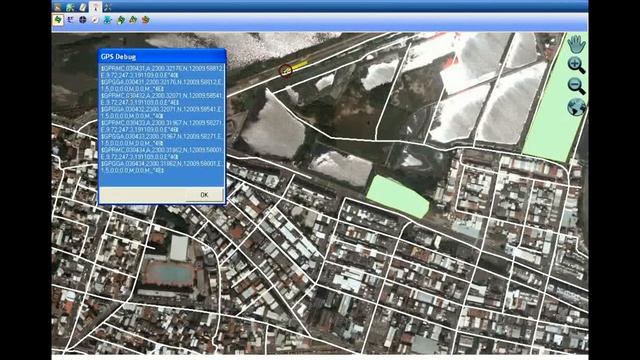Click the globe full-extent icon on the map

(576, 107)
